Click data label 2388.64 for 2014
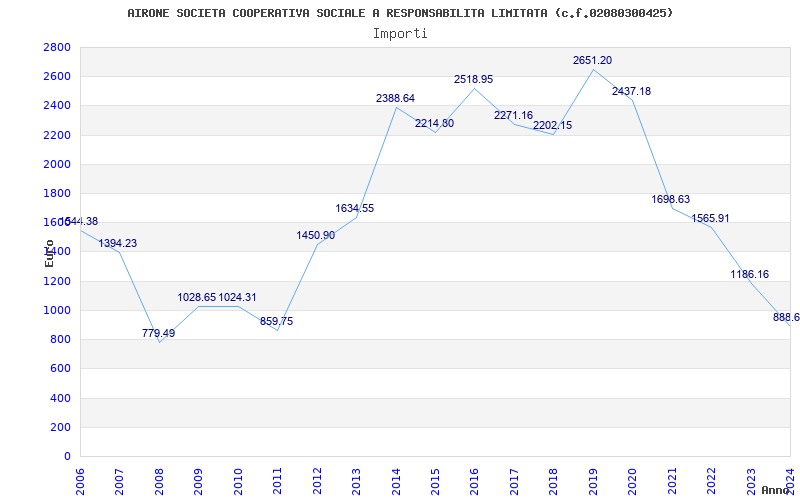This screenshot has width=800, height=500. 395,98
